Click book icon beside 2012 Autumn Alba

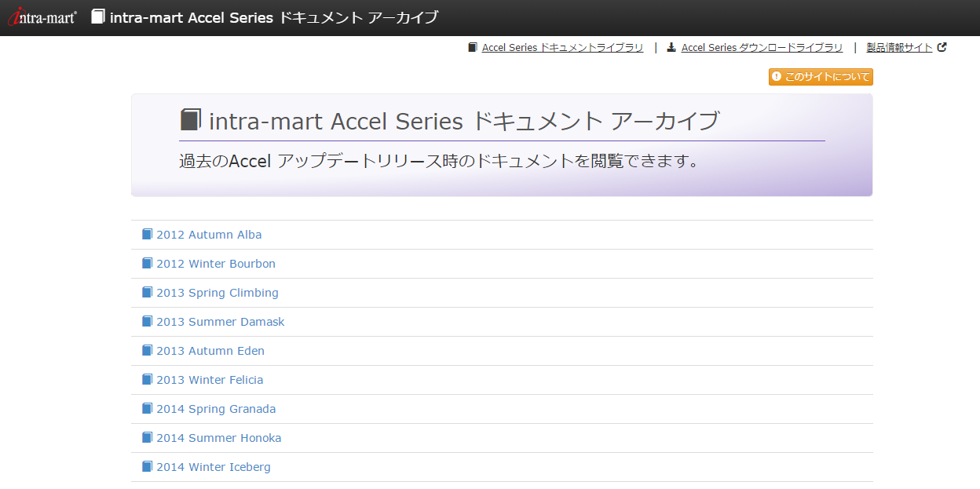point(147,234)
